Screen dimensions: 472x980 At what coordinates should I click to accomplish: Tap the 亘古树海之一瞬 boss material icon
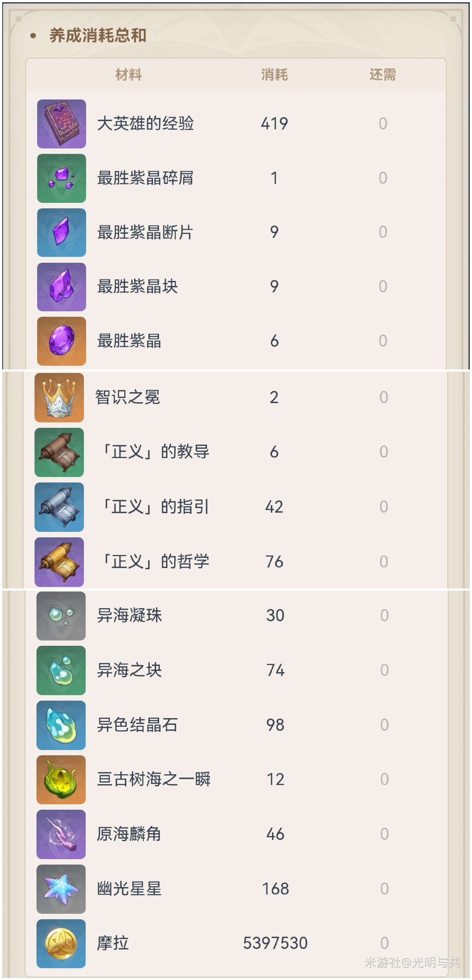tap(61, 780)
